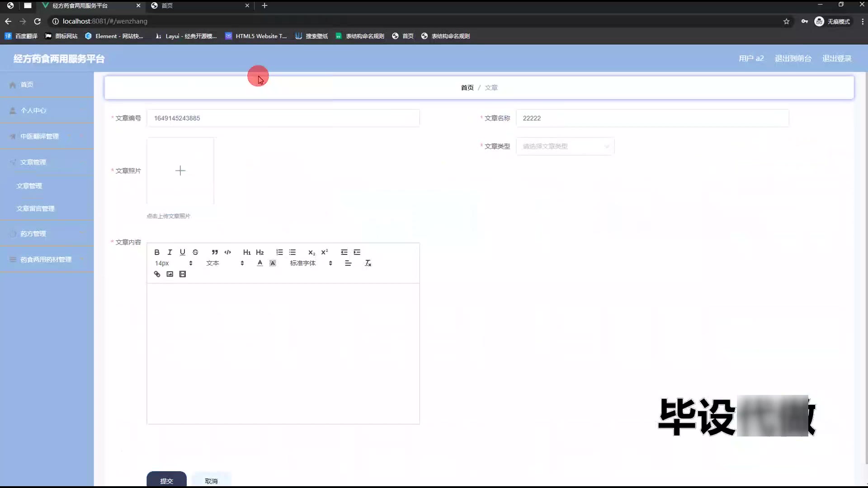Open the 文章类型 select dropdown
The image size is (868, 488).
pos(565,146)
